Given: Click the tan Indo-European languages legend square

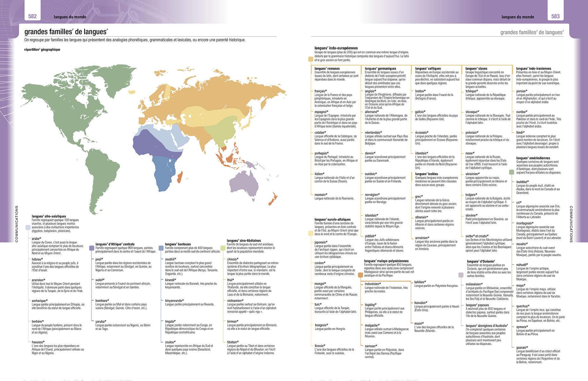Looking at the screenshot, I should click(311, 59).
